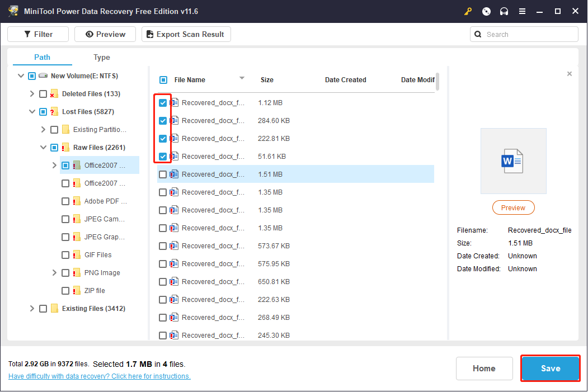Expand the highlighted Office2007 node
Viewport: 588px width, 392px height.
(54, 166)
